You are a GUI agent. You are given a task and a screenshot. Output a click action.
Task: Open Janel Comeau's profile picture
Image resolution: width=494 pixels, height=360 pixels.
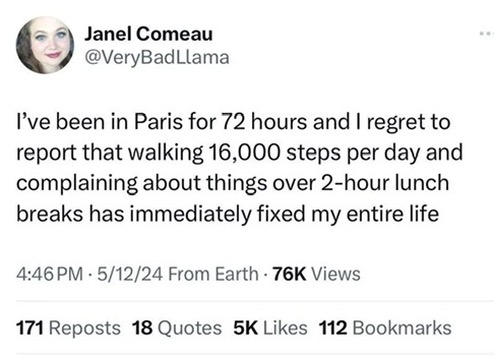[x=45, y=45]
